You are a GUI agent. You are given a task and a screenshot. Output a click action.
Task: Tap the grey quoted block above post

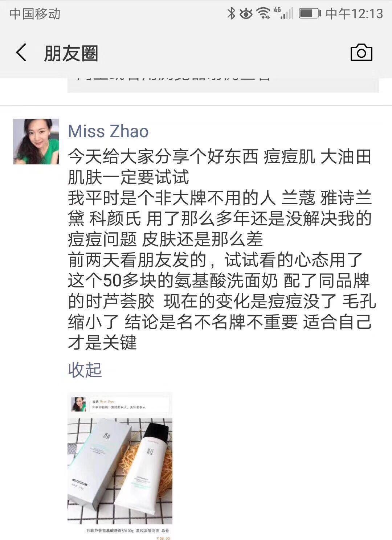pyautogui.click(x=223, y=84)
